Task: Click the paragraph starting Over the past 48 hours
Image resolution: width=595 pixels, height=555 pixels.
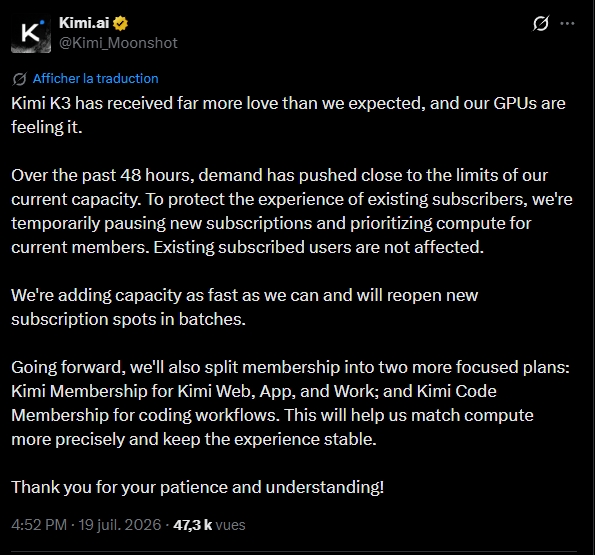Action: click(x=292, y=211)
